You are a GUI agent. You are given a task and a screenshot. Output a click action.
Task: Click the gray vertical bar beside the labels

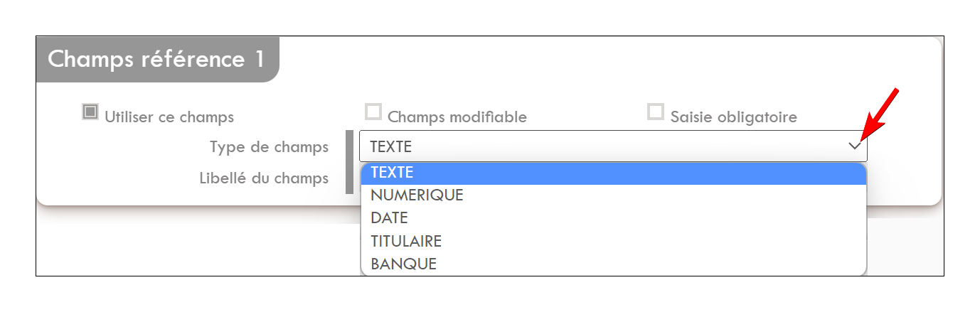349,162
